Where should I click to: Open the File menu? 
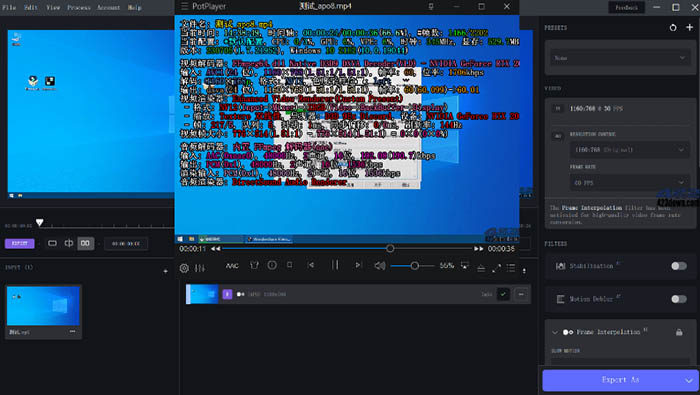coord(9,7)
